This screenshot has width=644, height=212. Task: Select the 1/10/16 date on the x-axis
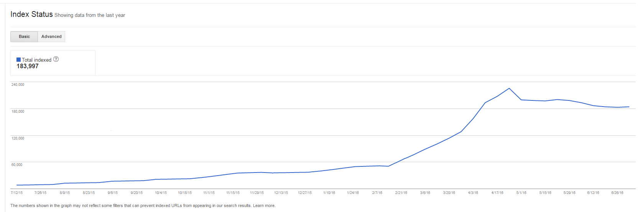pyautogui.click(x=329, y=193)
